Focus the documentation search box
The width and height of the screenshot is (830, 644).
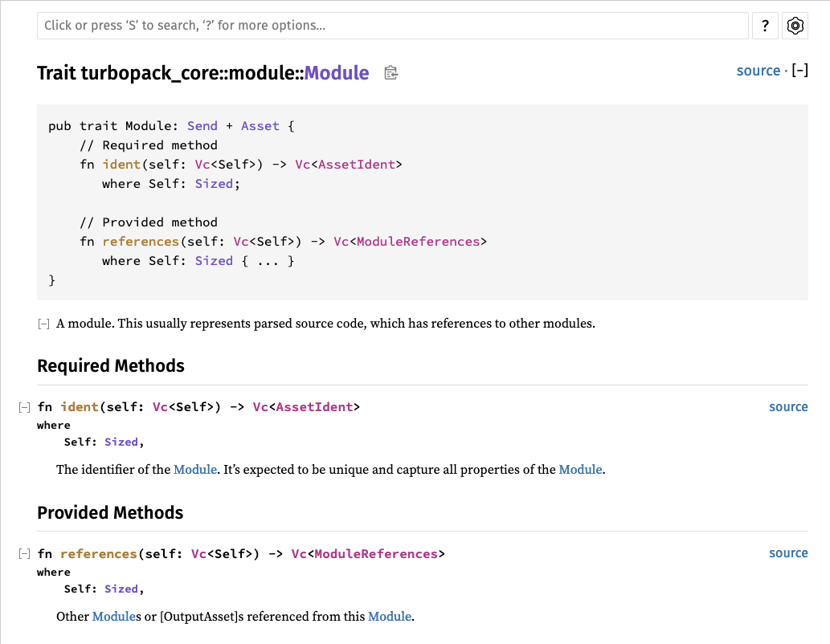(392, 26)
